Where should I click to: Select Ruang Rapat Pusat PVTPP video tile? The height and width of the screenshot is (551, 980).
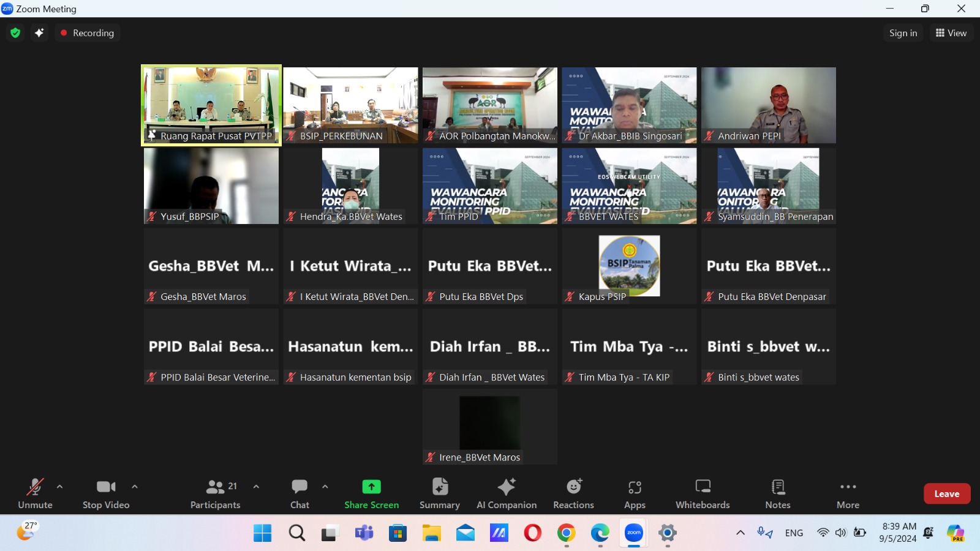211,105
